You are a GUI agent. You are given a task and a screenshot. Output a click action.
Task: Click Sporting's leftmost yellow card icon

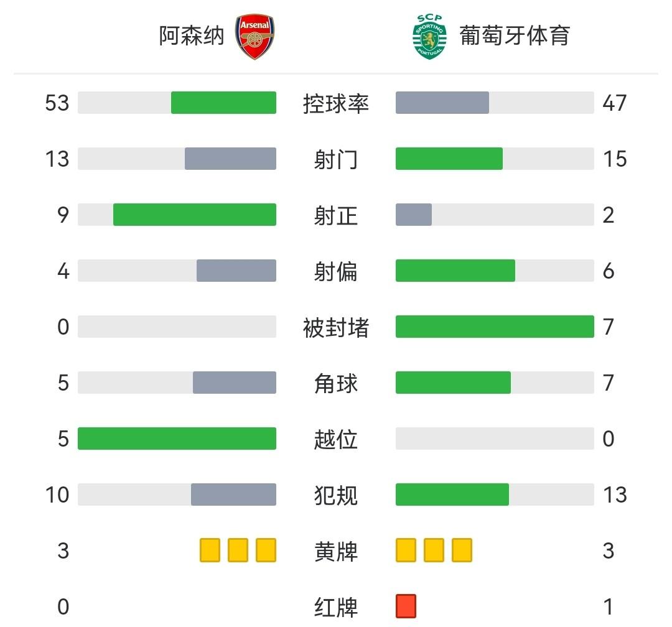406,550
